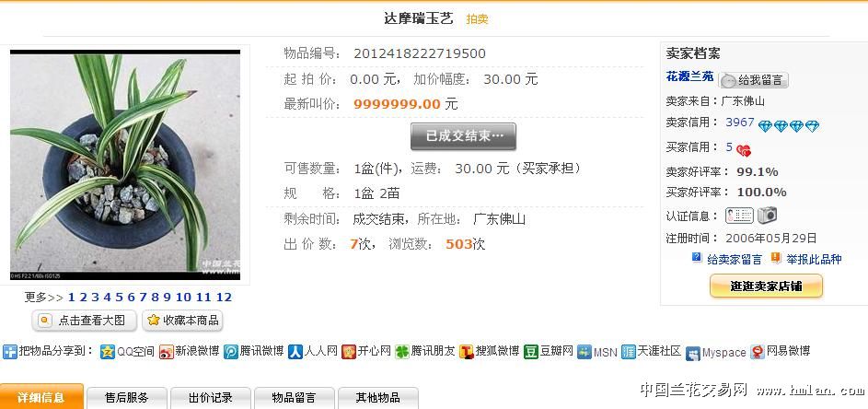Open the 售后服务 tab
This screenshot has height=409, width=868.
[127, 398]
